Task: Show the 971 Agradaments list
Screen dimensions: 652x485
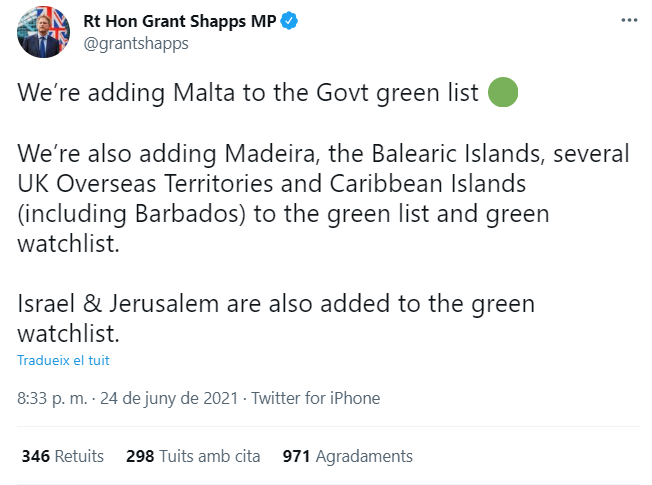Action: coord(347,456)
